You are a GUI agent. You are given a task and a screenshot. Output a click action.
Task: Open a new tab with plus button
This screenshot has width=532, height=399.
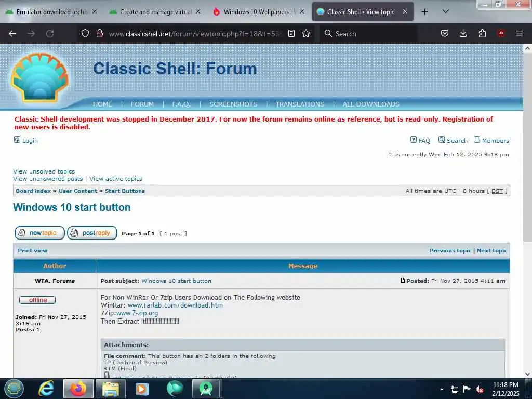[x=424, y=12]
